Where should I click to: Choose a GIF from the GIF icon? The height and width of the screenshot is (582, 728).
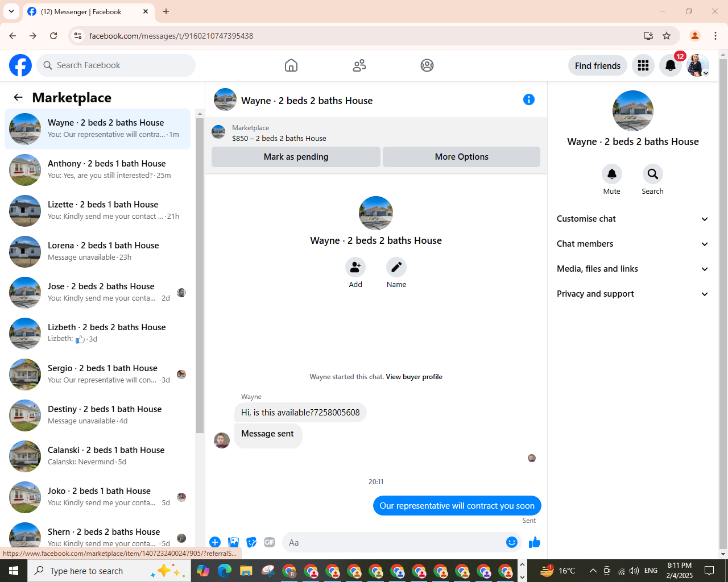tap(270, 542)
